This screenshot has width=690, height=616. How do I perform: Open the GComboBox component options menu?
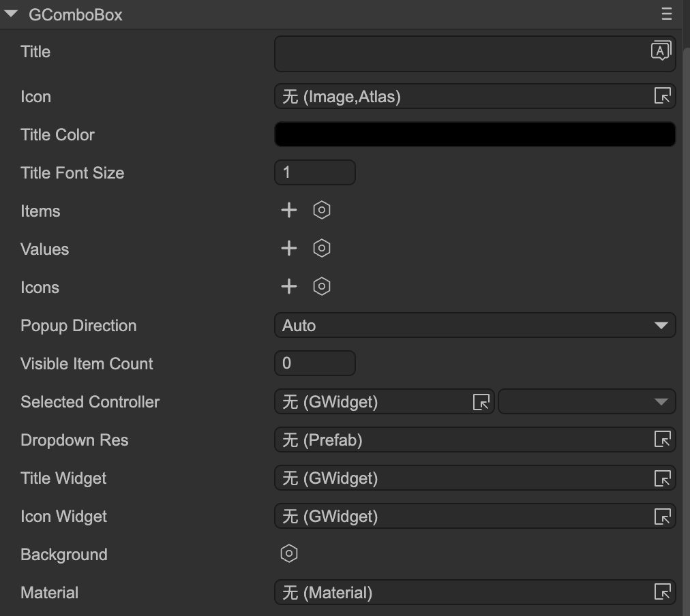(666, 14)
